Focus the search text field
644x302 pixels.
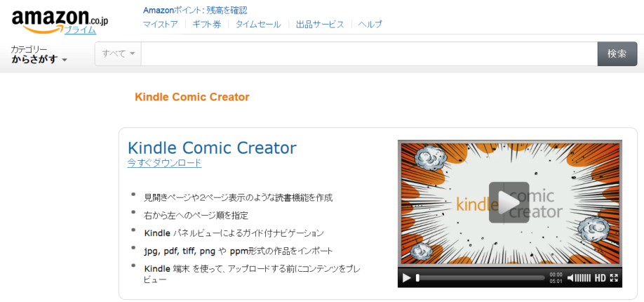[369, 53]
